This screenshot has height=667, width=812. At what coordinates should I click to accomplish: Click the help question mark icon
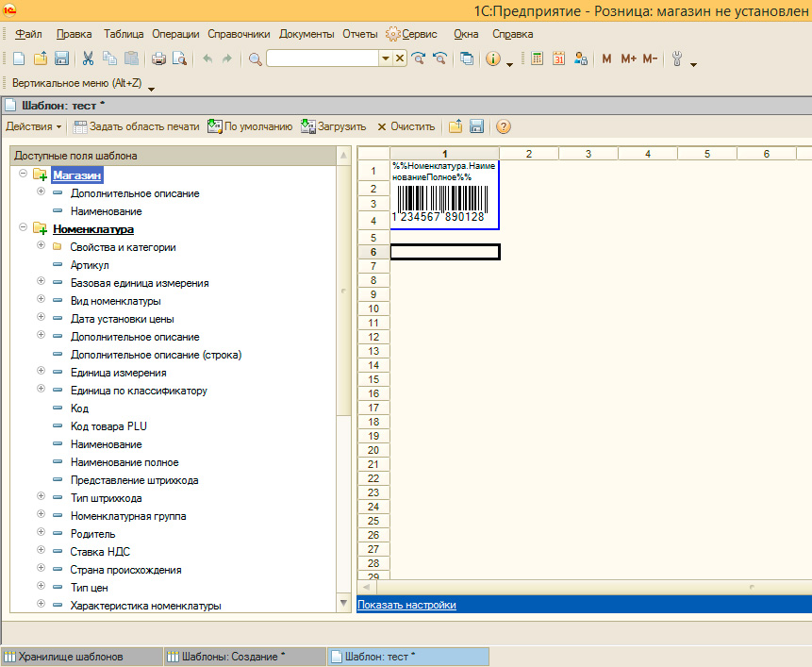[x=504, y=126]
